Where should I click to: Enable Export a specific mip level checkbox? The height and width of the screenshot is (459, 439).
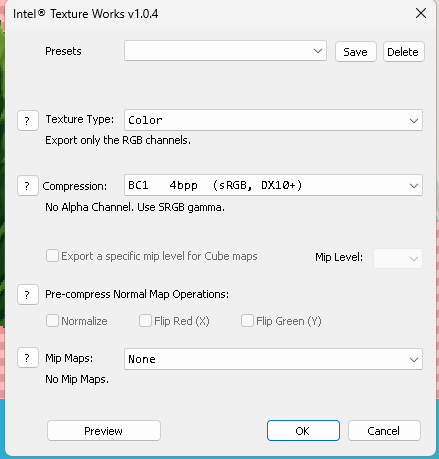pos(52,256)
